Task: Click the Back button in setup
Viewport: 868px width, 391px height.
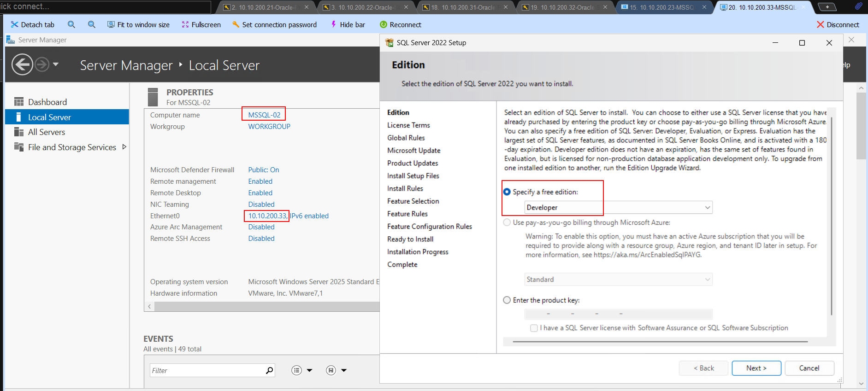Action: tap(703, 368)
